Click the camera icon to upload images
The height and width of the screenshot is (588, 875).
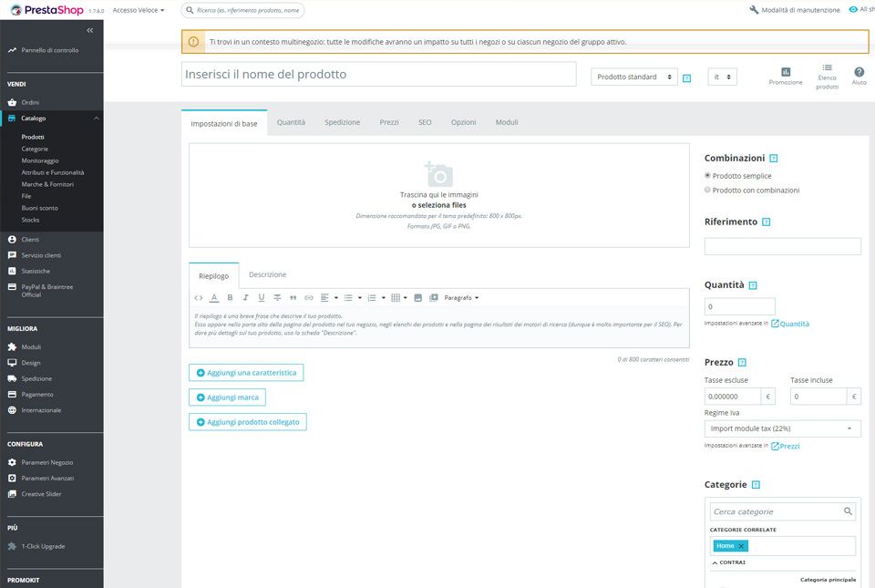(x=438, y=174)
